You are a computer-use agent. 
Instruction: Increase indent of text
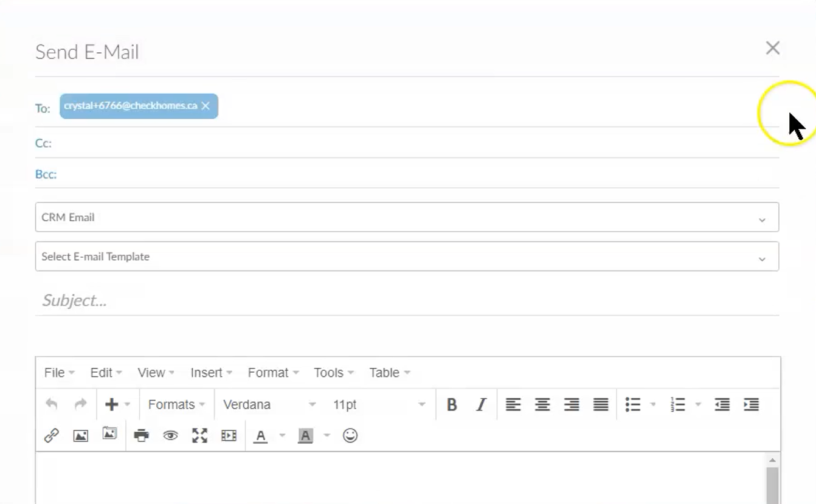[x=751, y=405]
